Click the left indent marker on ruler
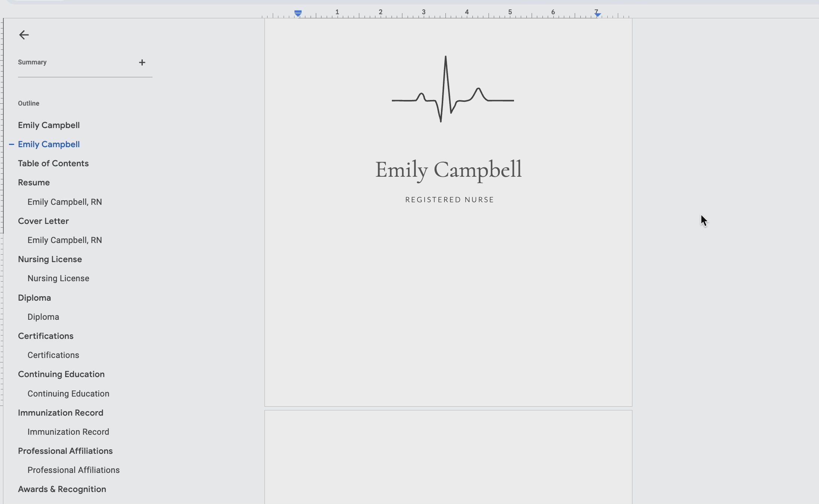819x504 pixels. coord(298,14)
